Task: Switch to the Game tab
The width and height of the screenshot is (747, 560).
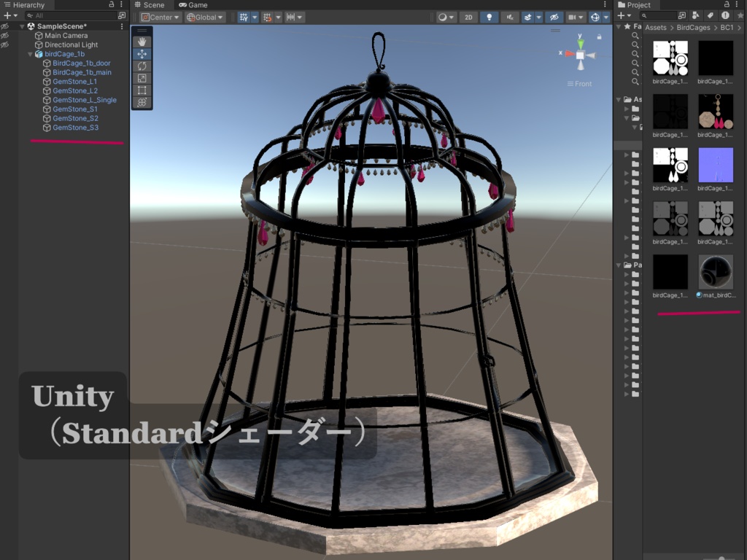Action: point(192,4)
